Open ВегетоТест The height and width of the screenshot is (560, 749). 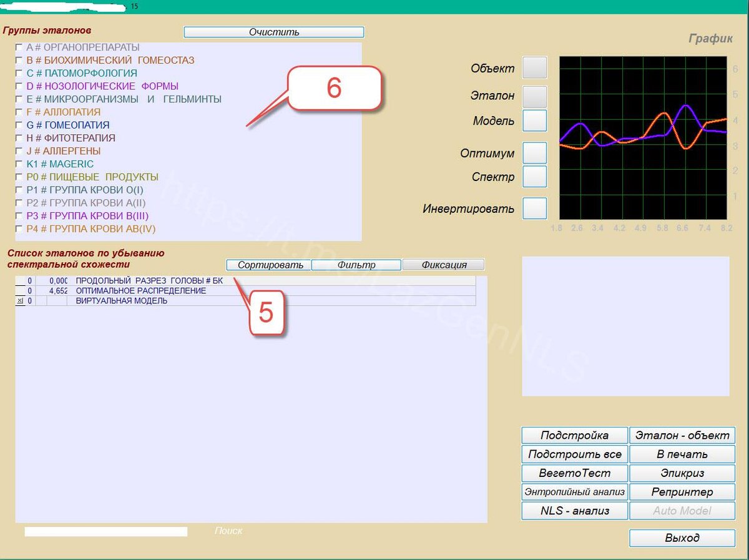574,473
